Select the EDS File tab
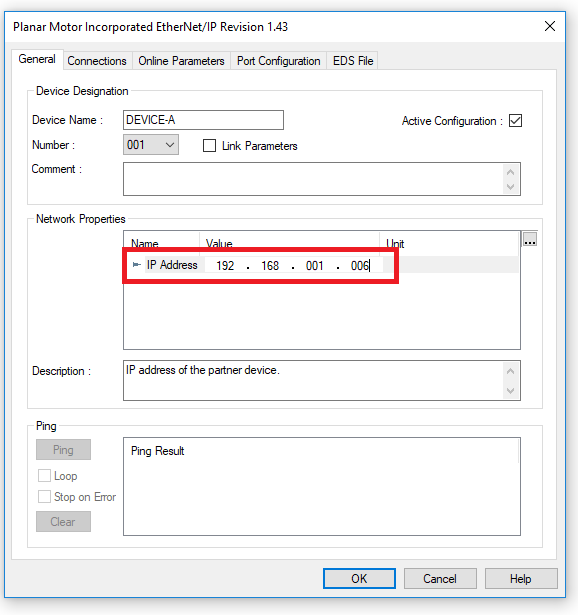Viewport: 578px width, 615px height. [353, 61]
